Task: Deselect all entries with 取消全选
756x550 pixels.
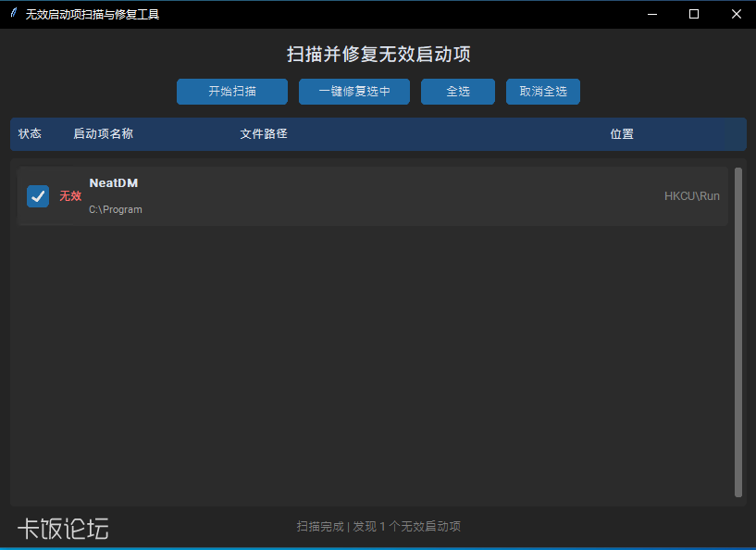Action: click(543, 92)
